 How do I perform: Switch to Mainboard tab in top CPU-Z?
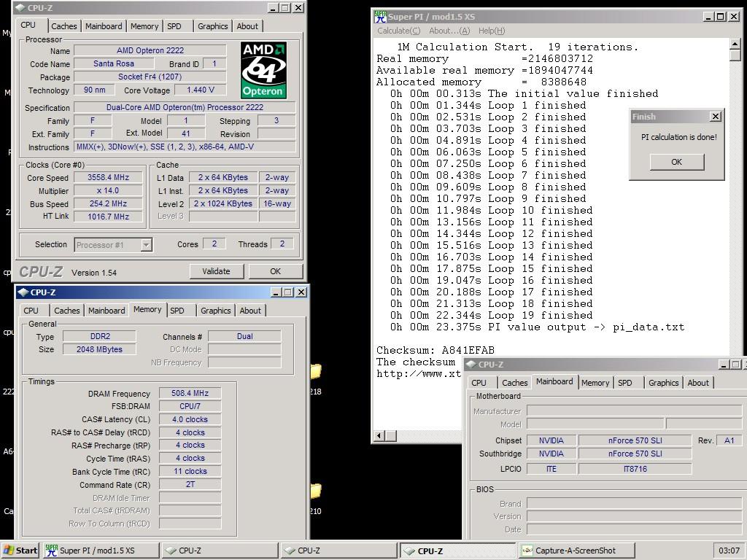click(104, 26)
